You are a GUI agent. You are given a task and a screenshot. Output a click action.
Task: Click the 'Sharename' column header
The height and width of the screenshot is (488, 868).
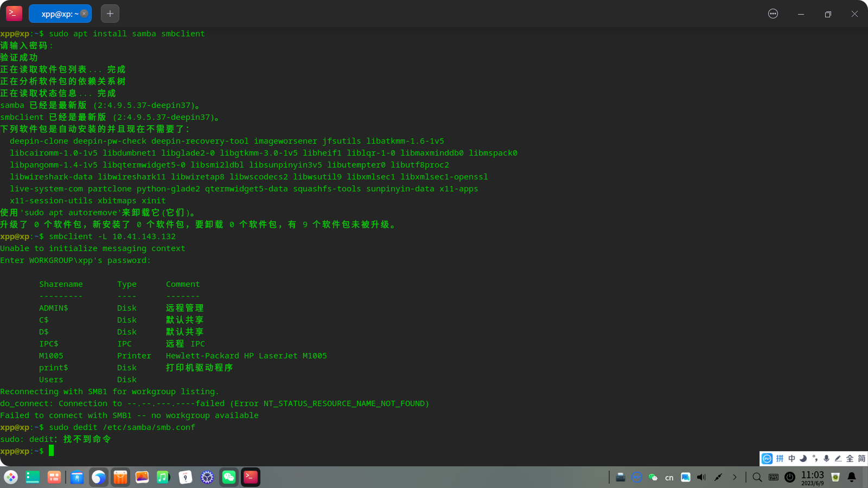61,284
